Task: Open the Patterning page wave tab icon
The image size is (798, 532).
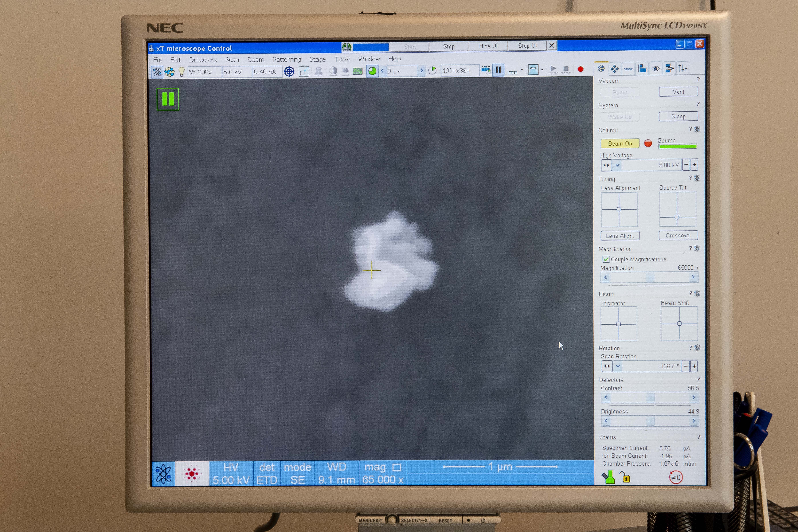Action: 628,69
